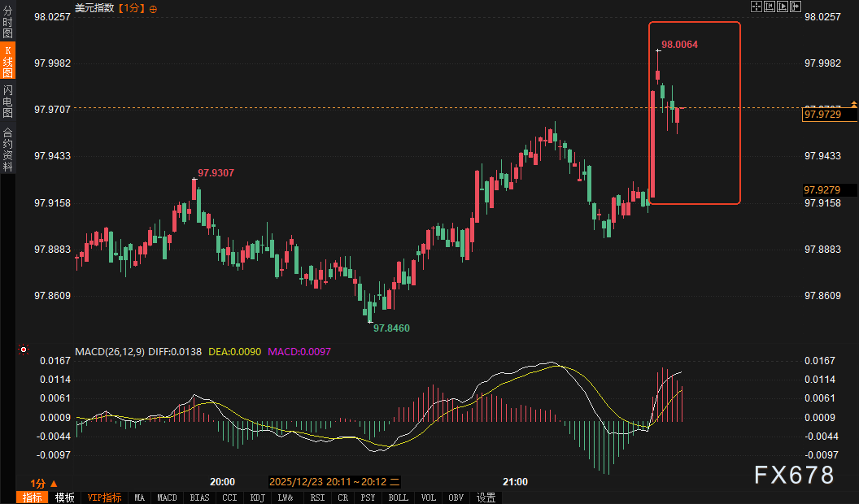Switch on the RSI indicator
859x504 pixels.
pyautogui.click(x=317, y=497)
